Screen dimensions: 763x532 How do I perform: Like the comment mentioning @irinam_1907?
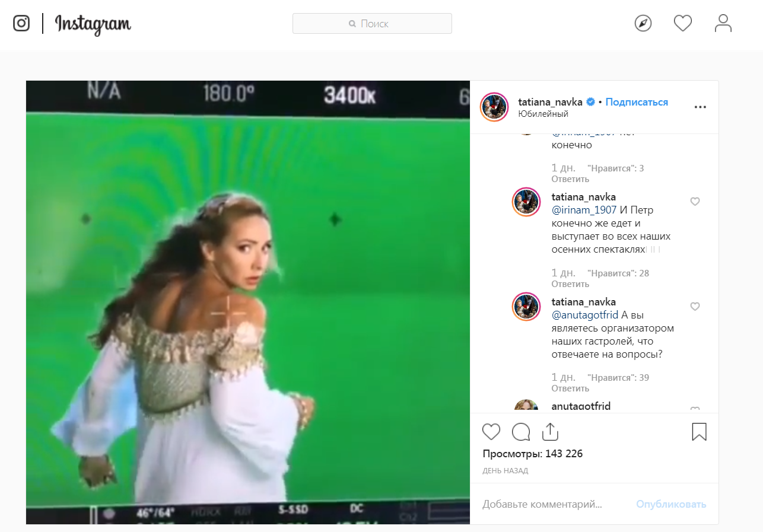[x=695, y=202]
